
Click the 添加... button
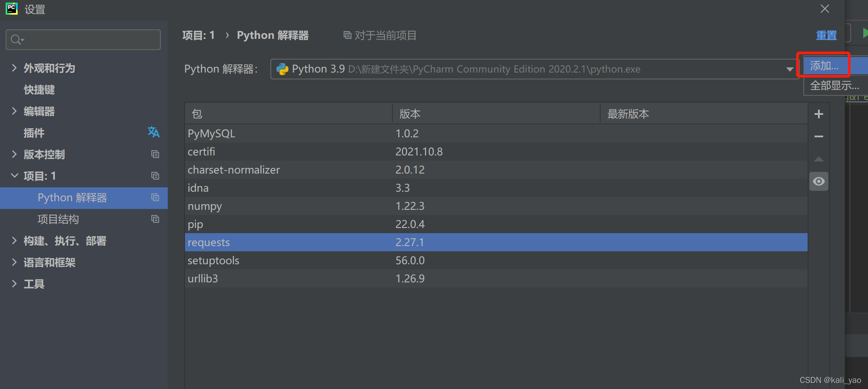(824, 65)
